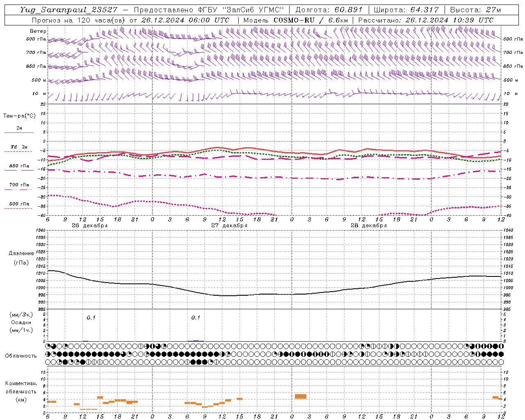This screenshot has width=525, height=420.
Task: Click the computed timestamp Рассчитано: 26.12.2024 10:39 UTC
Action: 426,20
